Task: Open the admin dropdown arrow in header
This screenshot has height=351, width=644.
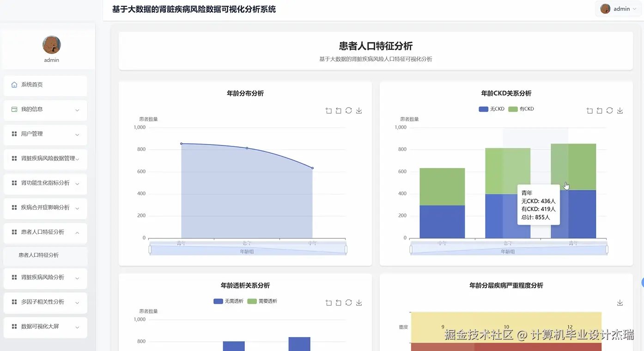Action: pos(634,9)
